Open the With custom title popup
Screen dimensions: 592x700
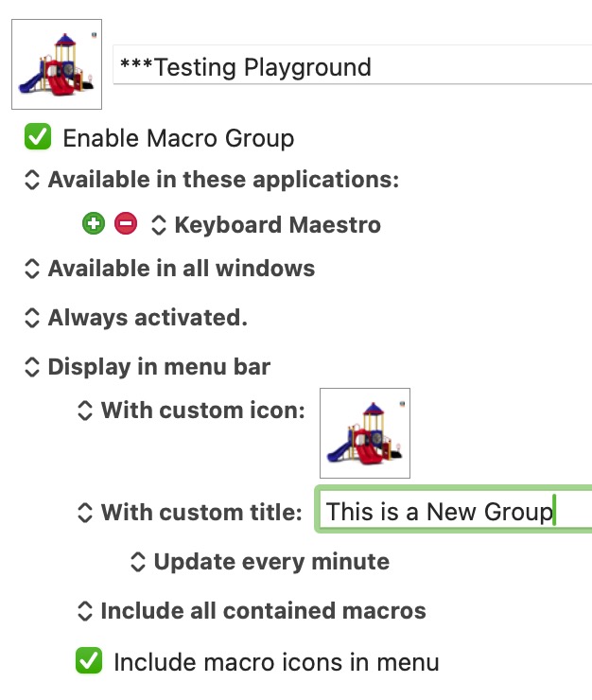(x=189, y=512)
